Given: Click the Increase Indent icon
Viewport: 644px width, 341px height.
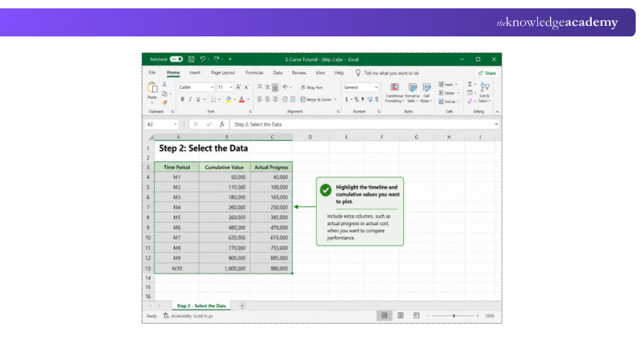Looking at the screenshot, I should [292, 99].
